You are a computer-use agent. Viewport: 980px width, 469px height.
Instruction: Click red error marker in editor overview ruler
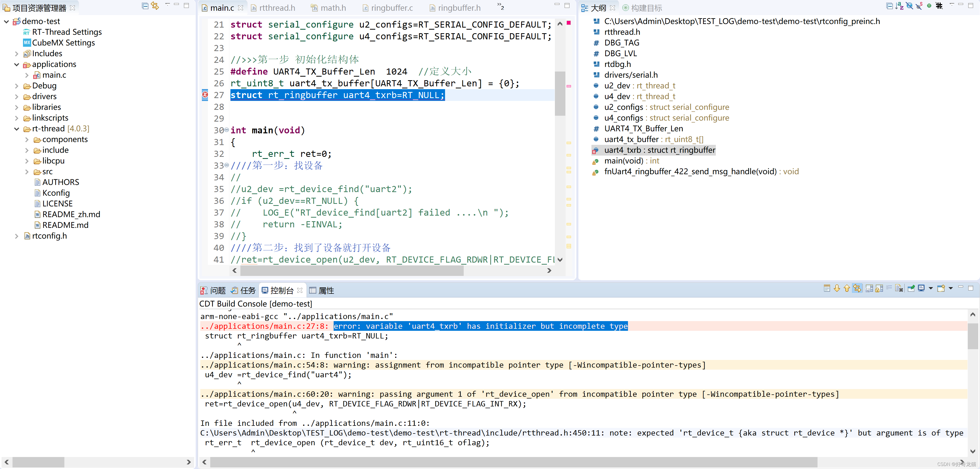tap(569, 23)
